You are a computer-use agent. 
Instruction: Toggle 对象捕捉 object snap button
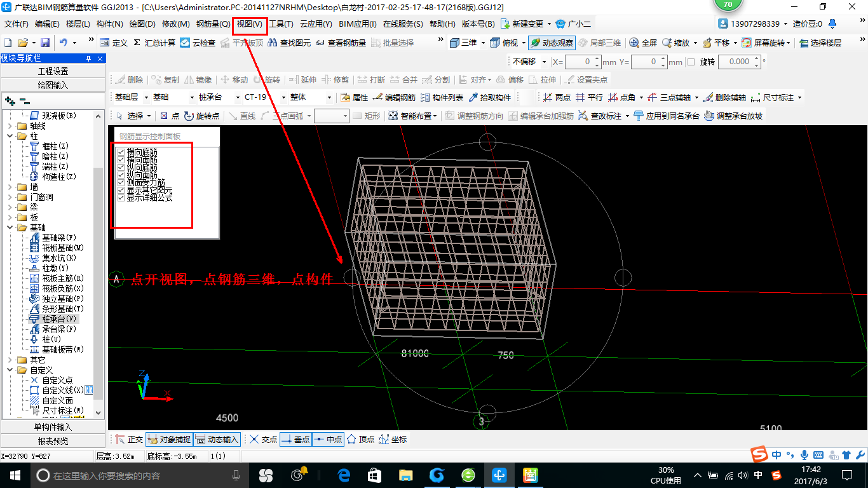coord(168,439)
